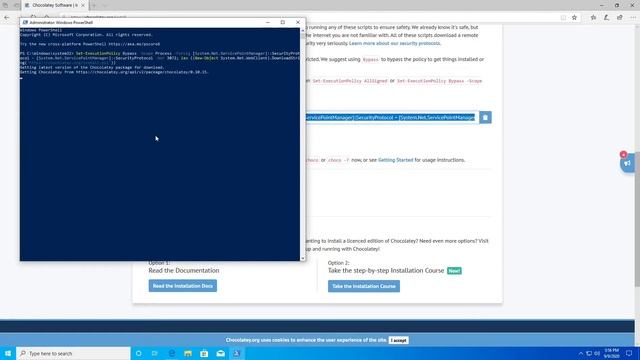
Task: Switch to the Chocolatey Software tab
Action: 55,5
